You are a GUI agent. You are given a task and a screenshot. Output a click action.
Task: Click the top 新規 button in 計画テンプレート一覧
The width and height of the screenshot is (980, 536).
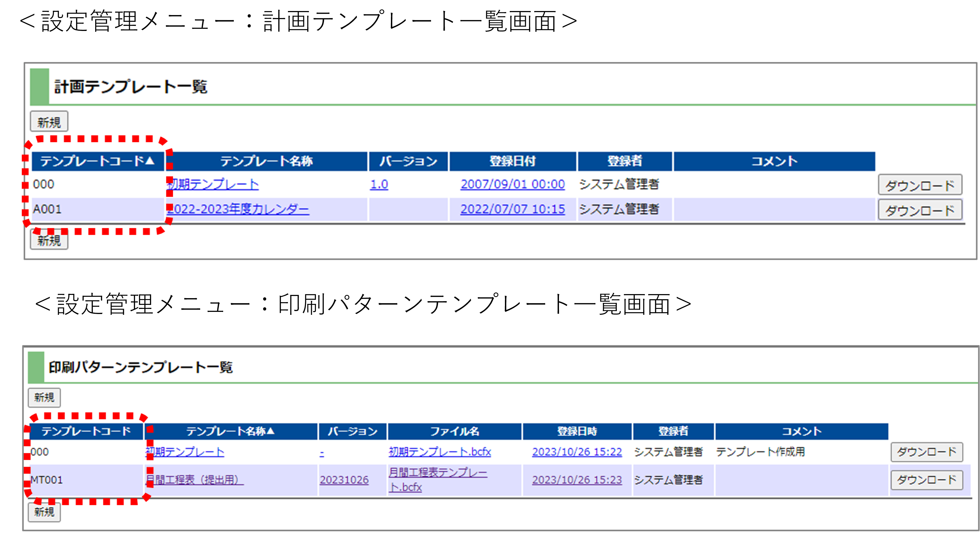(x=49, y=122)
